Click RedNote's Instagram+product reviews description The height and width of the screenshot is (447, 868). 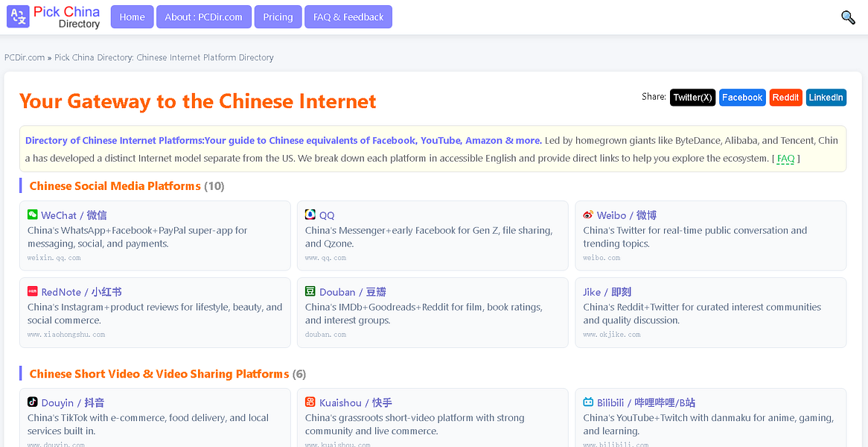click(155, 314)
